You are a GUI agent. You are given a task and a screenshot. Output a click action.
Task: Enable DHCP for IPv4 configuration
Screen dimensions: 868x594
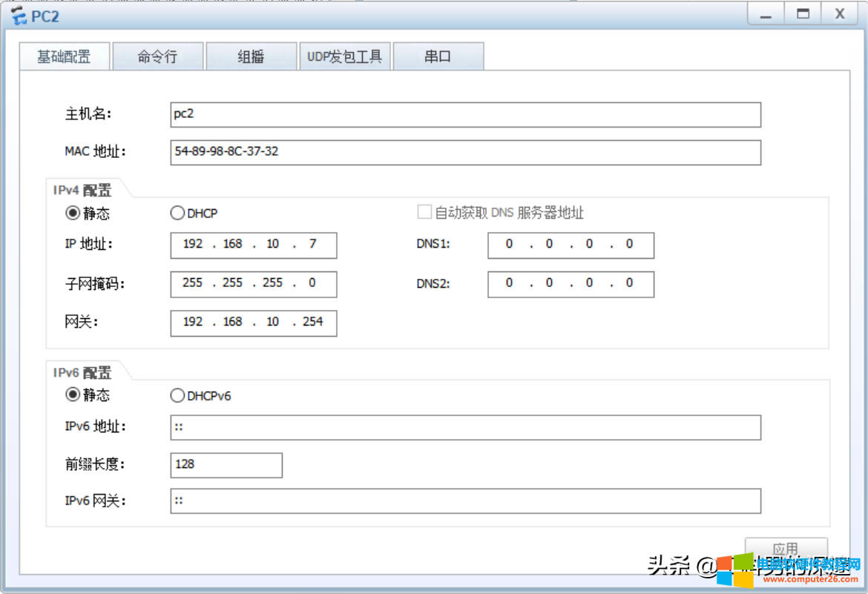tap(177, 213)
